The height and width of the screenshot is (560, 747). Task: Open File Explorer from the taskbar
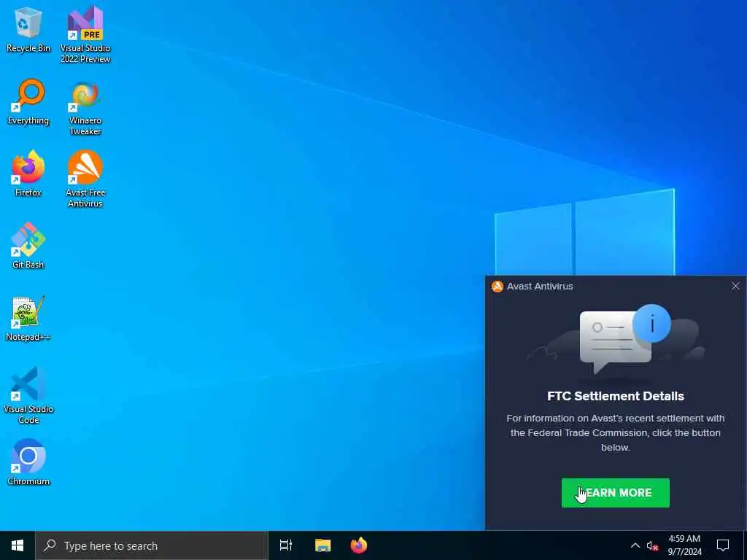tap(322, 545)
